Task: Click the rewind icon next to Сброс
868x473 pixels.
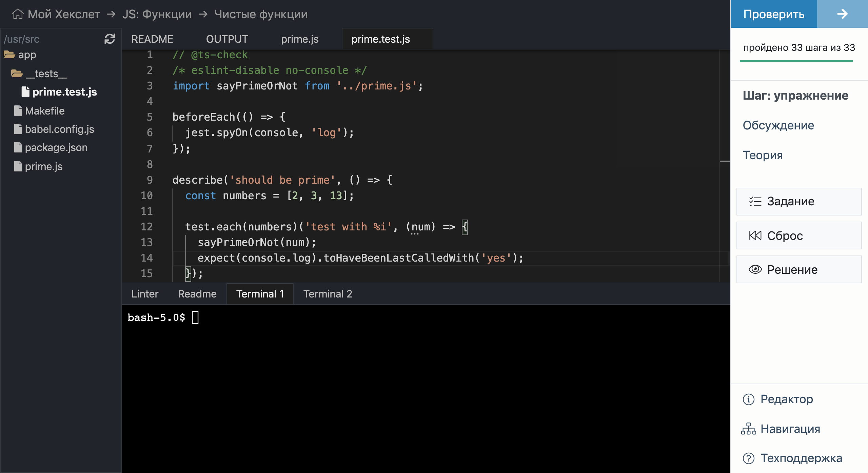Action: pos(754,235)
